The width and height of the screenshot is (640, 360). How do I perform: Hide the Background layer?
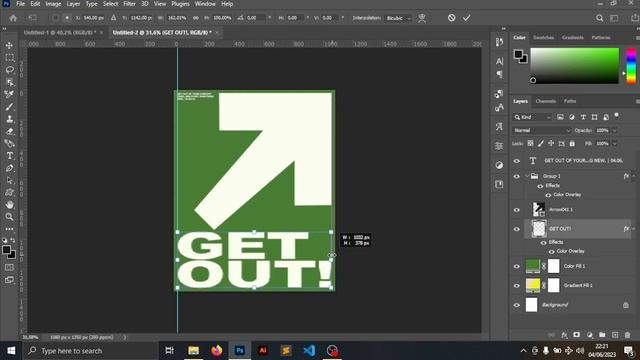(x=517, y=305)
